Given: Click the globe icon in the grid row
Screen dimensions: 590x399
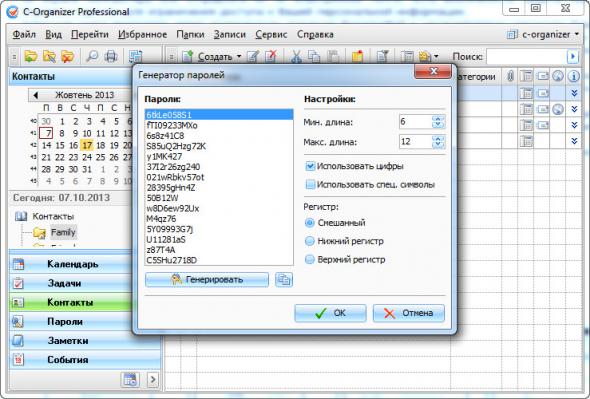Looking at the screenshot, I should click(x=558, y=109).
